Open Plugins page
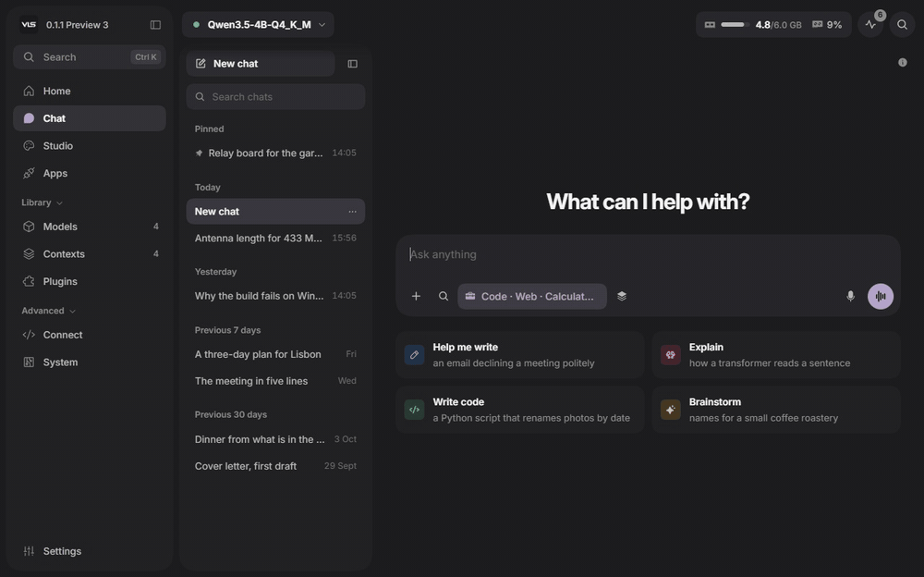Screen dimensions: 924x577 (x=90, y=281)
